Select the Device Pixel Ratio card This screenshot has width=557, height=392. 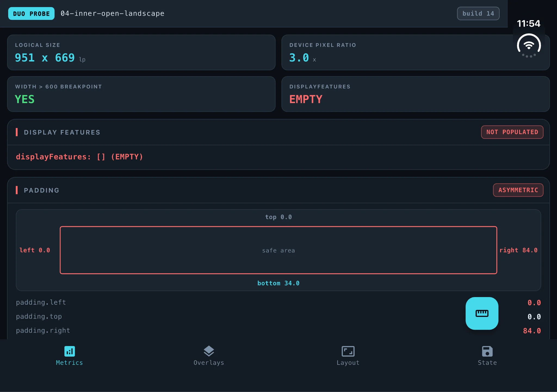tap(416, 53)
